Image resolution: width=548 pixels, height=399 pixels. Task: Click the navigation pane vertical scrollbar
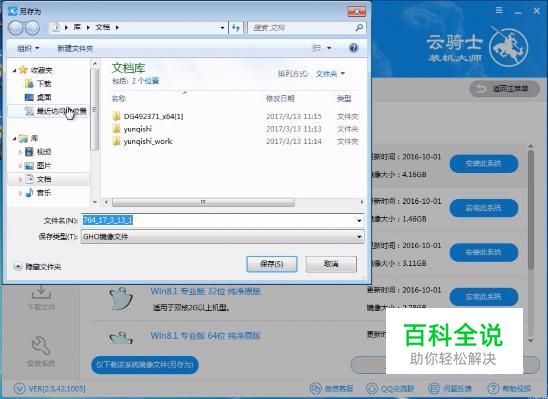coord(94,109)
